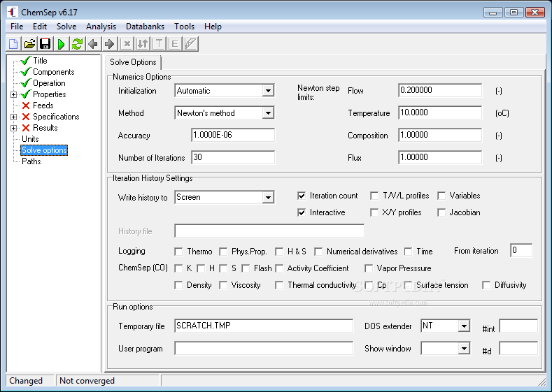
Task: Click the Composition step limit field
Action: tap(440, 135)
